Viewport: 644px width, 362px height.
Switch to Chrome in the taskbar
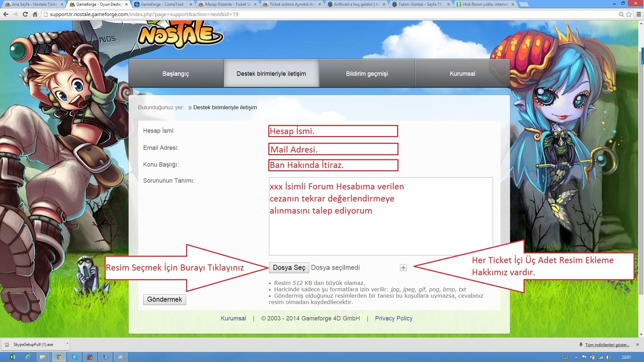pyautogui.click(x=59, y=357)
